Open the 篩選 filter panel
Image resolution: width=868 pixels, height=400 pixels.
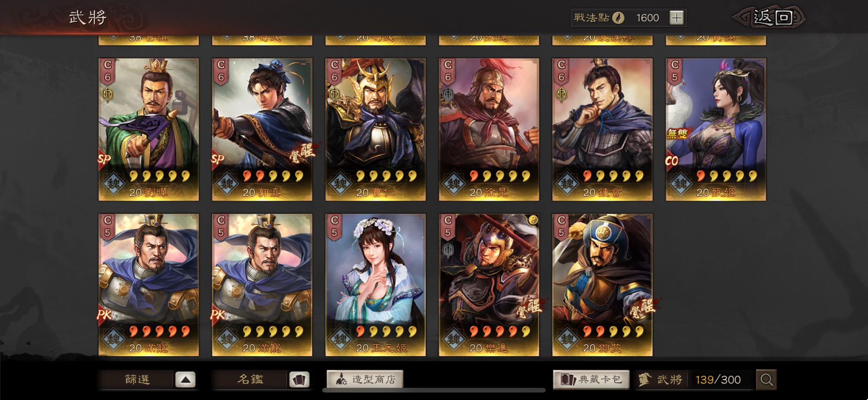pyautogui.click(x=137, y=380)
